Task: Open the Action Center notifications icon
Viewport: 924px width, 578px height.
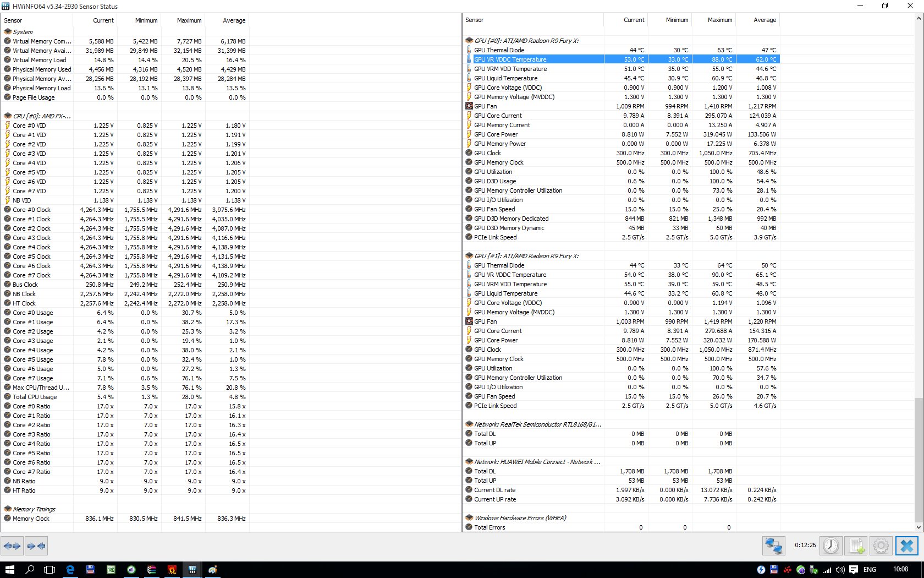Action: tap(854, 570)
